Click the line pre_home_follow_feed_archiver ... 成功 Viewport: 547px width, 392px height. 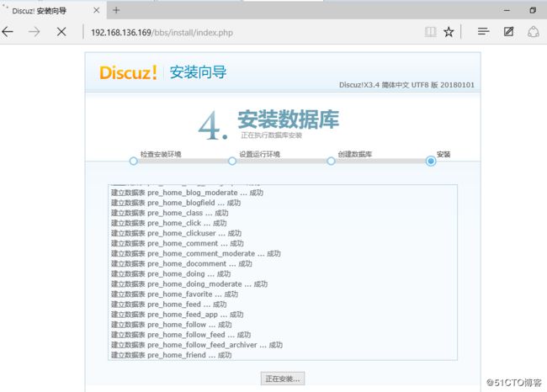197,345
